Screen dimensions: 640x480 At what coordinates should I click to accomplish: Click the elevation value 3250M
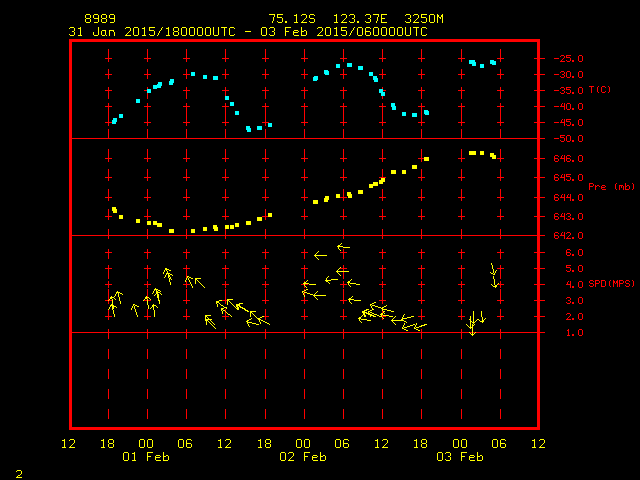pyautogui.click(x=424, y=19)
